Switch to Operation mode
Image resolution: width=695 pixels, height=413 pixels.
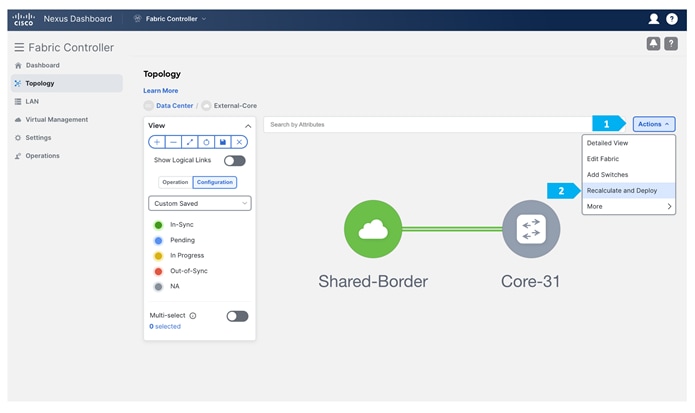click(175, 182)
